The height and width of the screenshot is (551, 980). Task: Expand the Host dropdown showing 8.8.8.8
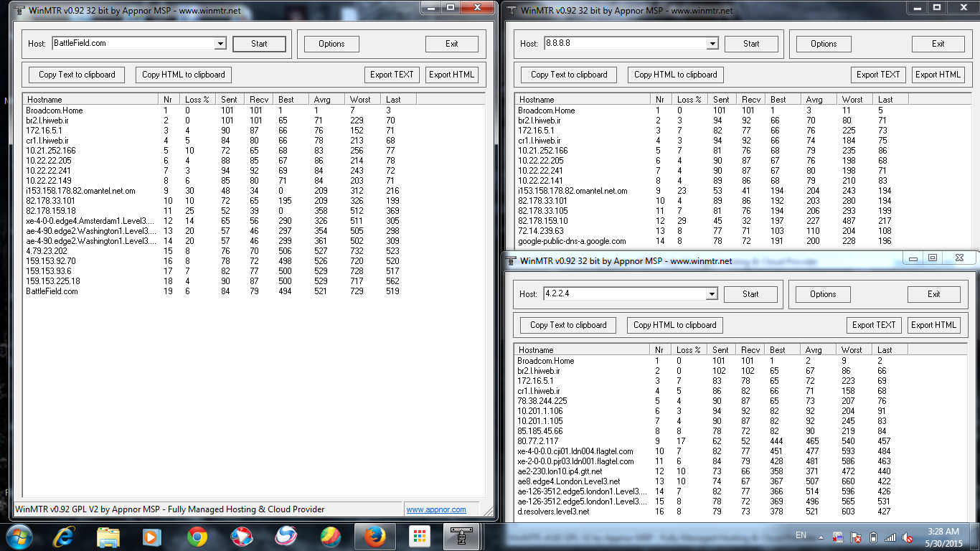pos(712,44)
